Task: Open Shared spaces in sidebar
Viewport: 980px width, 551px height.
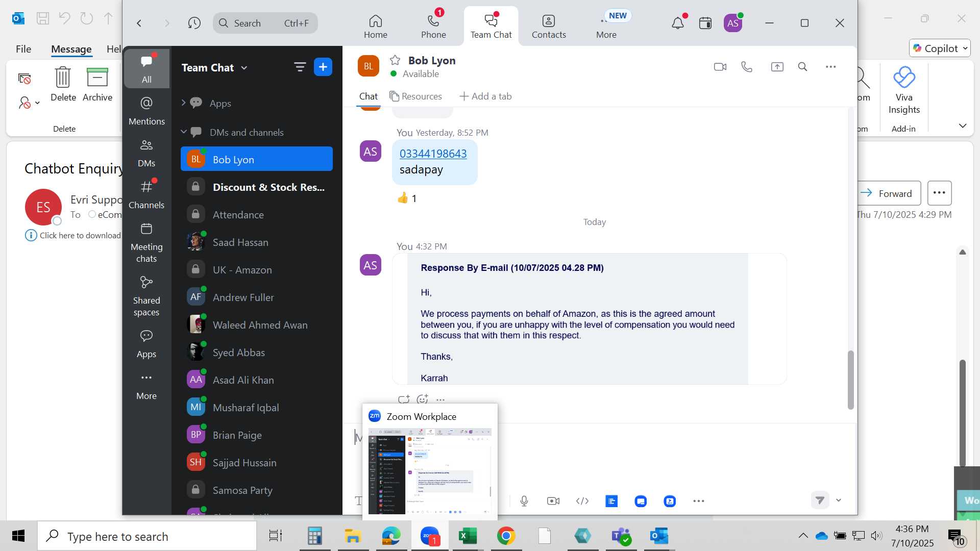Action: click(146, 296)
